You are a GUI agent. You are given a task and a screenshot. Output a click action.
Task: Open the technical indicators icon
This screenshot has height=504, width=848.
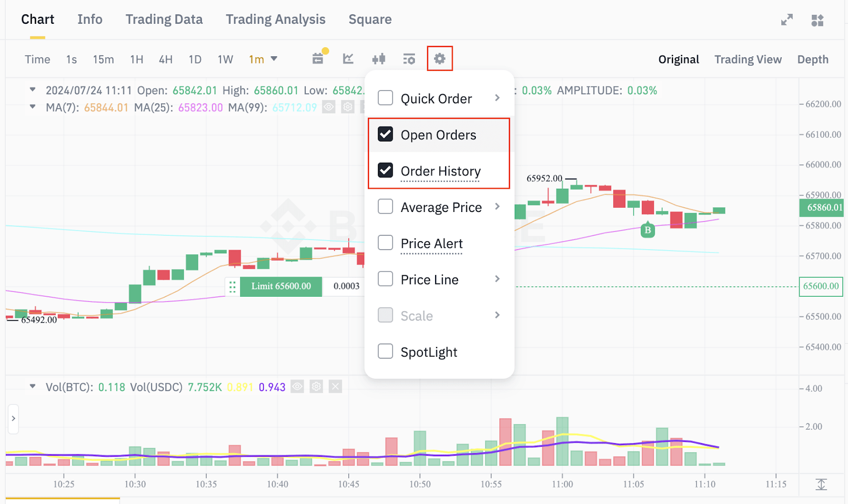348,59
